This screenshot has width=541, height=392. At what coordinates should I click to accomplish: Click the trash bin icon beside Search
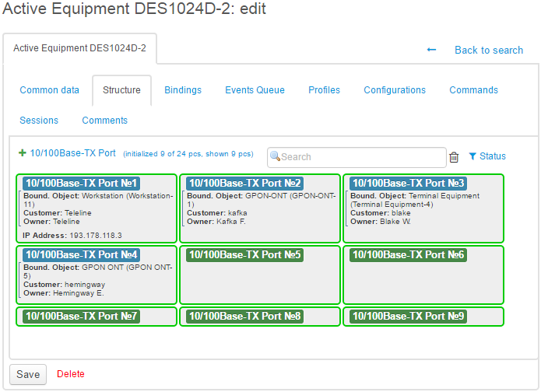(454, 157)
